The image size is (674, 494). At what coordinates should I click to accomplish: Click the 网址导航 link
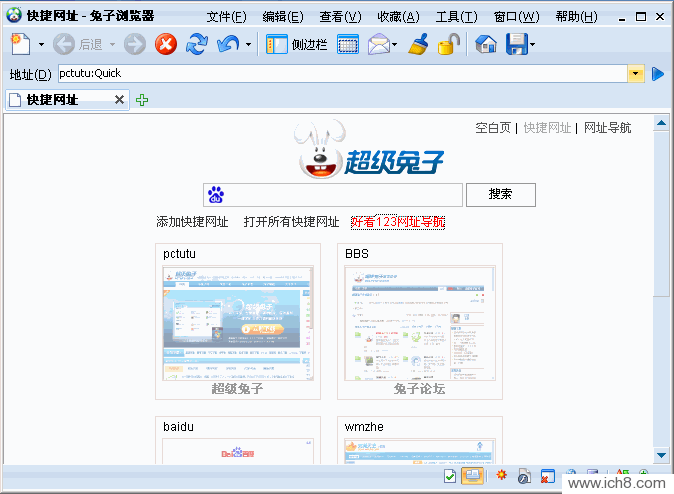[x=607, y=128]
